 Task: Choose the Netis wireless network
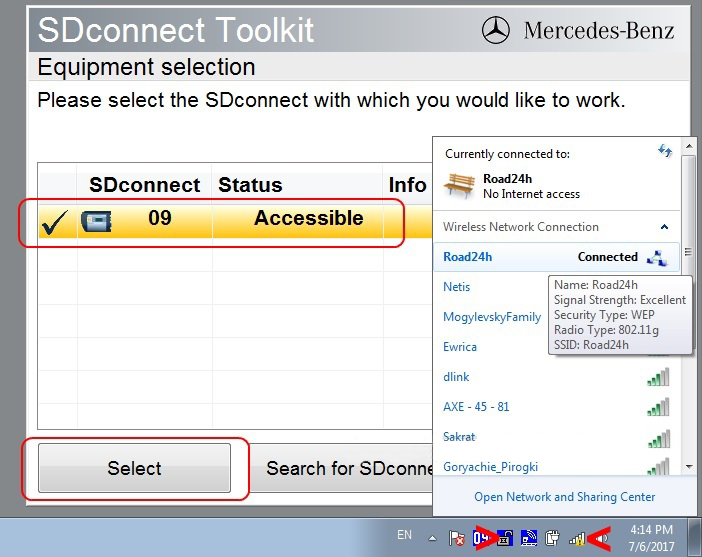[x=457, y=287]
